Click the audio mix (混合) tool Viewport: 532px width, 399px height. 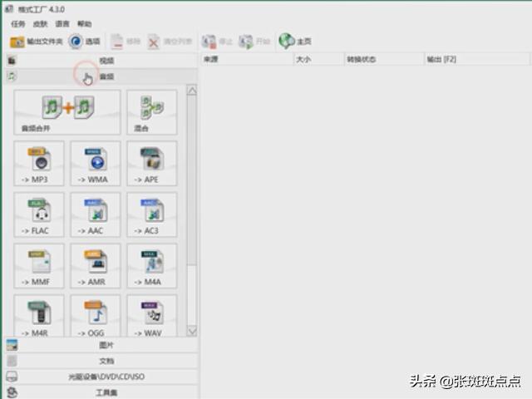[151, 112]
